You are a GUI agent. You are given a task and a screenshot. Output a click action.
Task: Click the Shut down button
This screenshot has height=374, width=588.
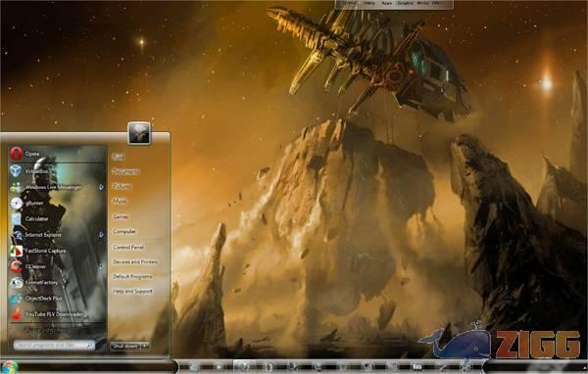pos(125,347)
